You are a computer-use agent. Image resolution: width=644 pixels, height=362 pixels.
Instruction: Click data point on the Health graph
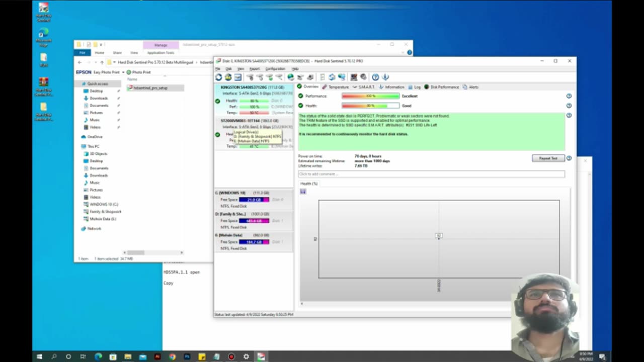coord(439,236)
